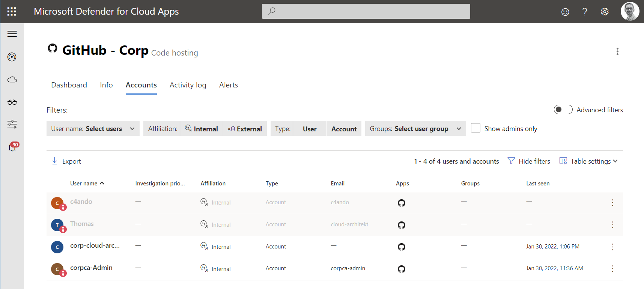Click the GitHub app icon for Thomas
This screenshot has height=289, width=644.
(402, 225)
